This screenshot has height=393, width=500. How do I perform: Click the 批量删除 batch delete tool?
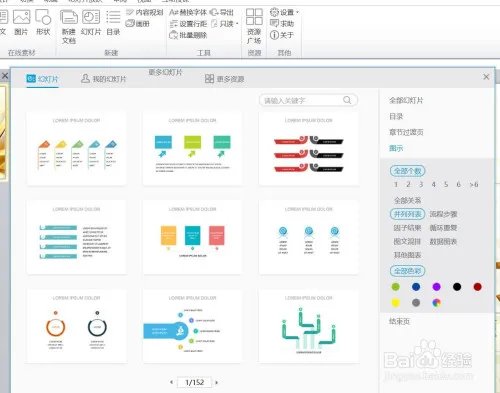[188, 35]
